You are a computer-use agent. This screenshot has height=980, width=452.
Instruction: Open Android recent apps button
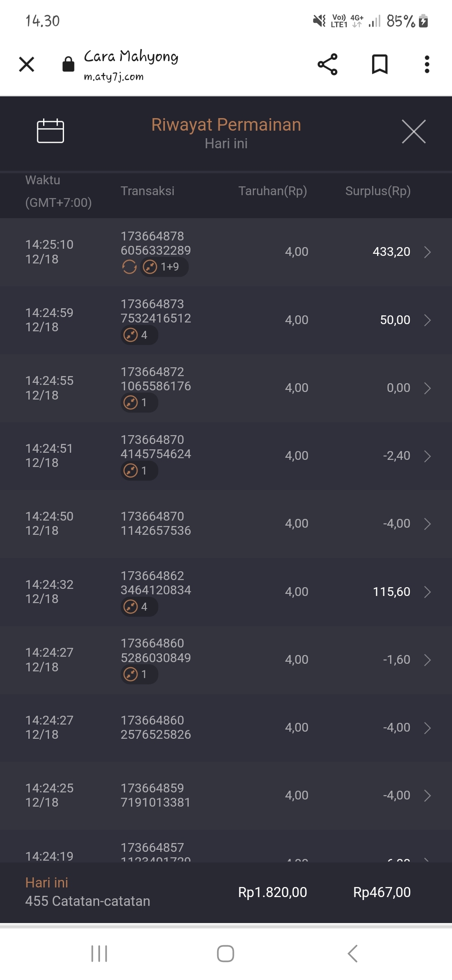point(99,954)
